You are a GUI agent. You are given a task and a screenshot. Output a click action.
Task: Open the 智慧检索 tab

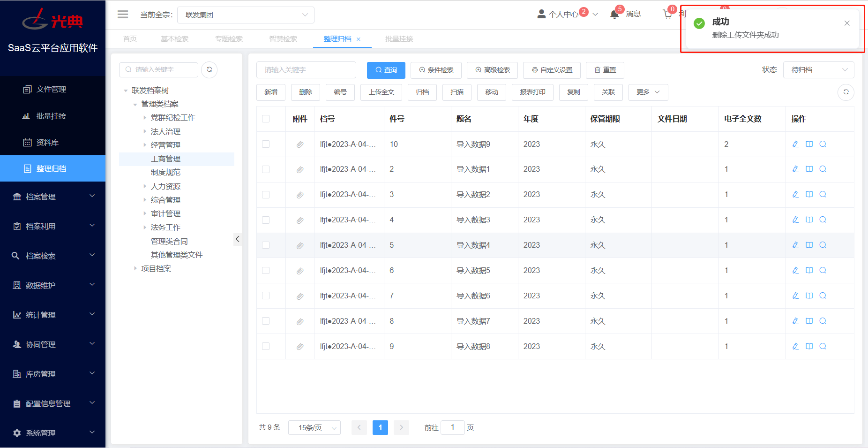tap(283, 39)
